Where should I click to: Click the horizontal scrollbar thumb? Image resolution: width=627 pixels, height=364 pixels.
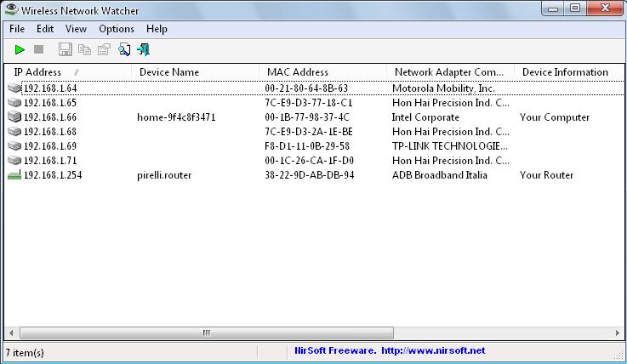coord(207,333)
